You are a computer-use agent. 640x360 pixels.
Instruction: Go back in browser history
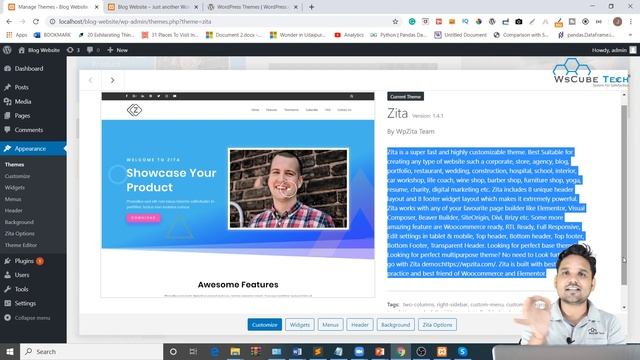[x=9, y=22]
